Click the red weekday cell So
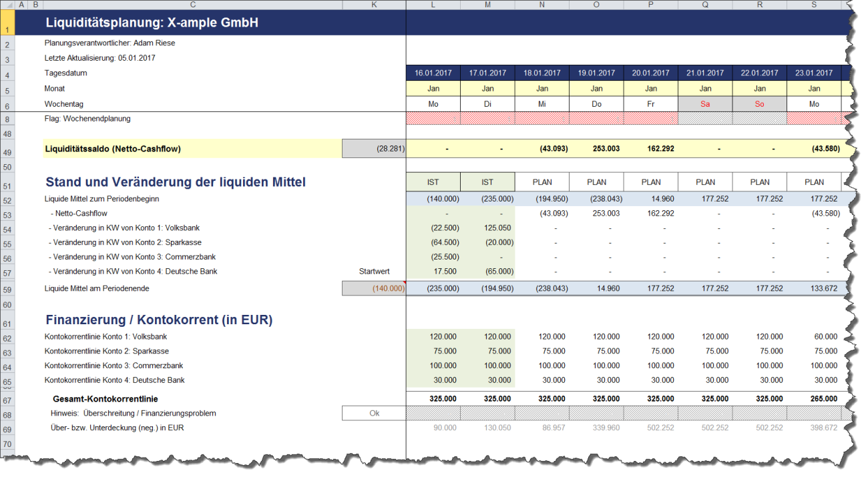 coord(760,104)
